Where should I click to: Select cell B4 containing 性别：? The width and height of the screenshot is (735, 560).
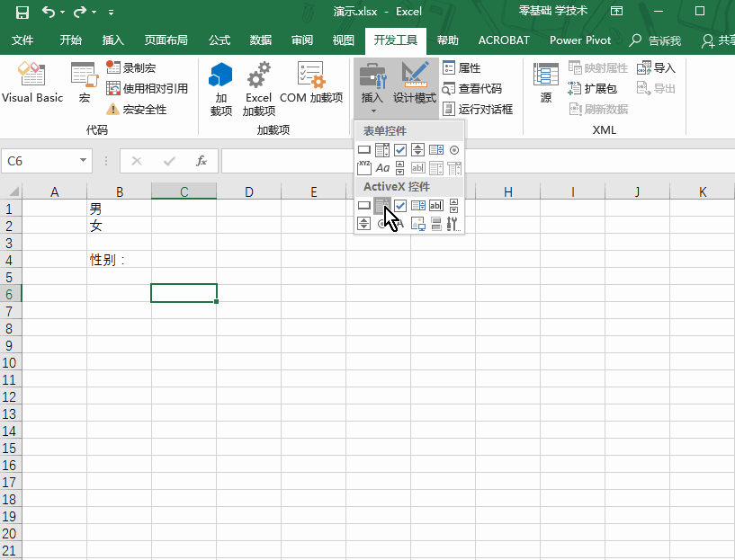[x=119, y=260]
